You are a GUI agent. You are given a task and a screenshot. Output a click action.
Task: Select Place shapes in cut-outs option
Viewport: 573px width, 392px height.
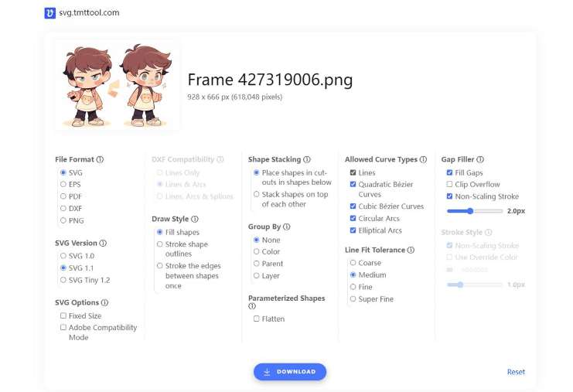(x=257, y=172)
